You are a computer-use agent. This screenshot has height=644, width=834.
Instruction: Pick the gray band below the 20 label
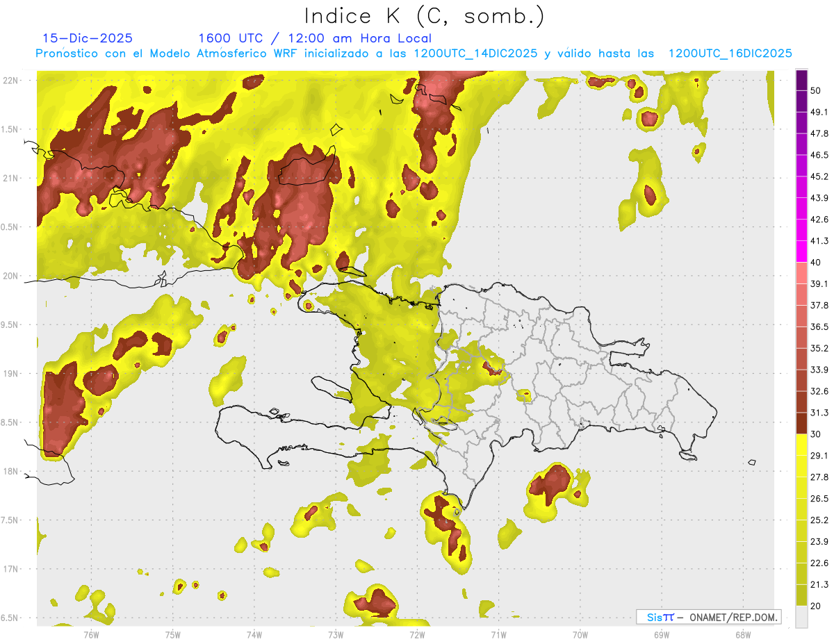point(801,617)
